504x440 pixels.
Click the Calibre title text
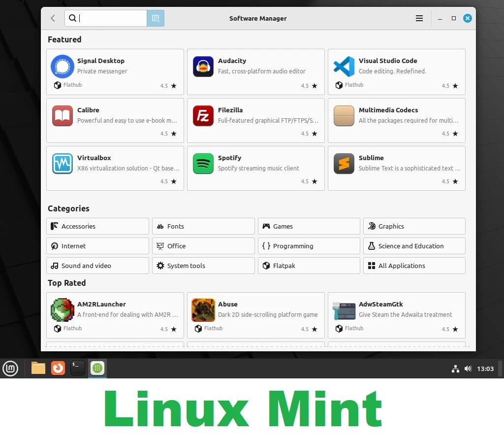pos(88,110)
